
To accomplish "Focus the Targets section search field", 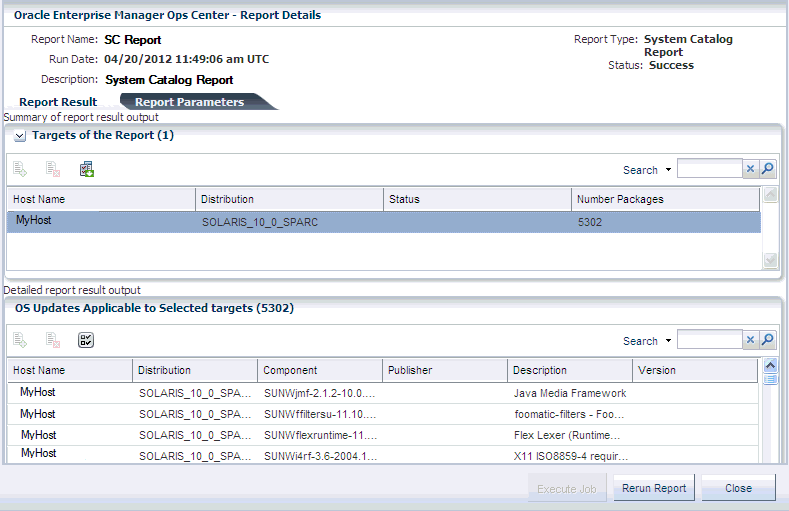I will click(709, 168).
